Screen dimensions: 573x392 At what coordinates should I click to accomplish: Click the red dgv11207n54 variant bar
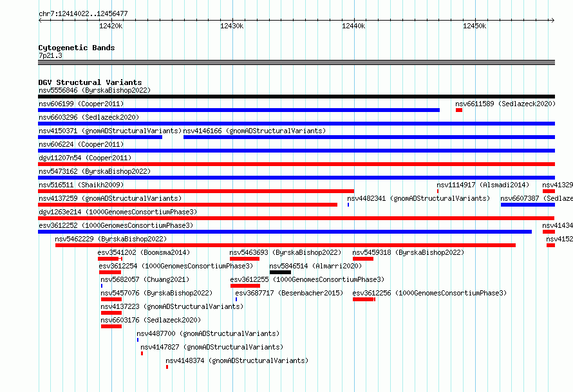point(296,164)
